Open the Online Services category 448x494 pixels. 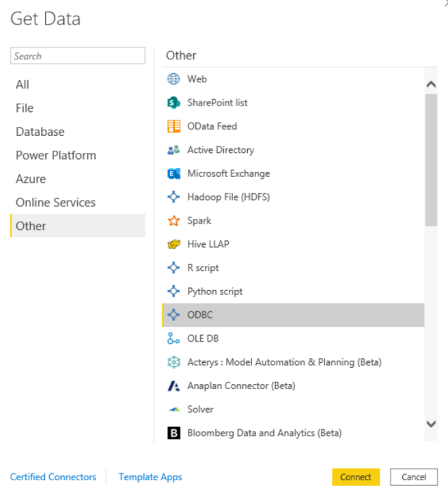point(55,203)
